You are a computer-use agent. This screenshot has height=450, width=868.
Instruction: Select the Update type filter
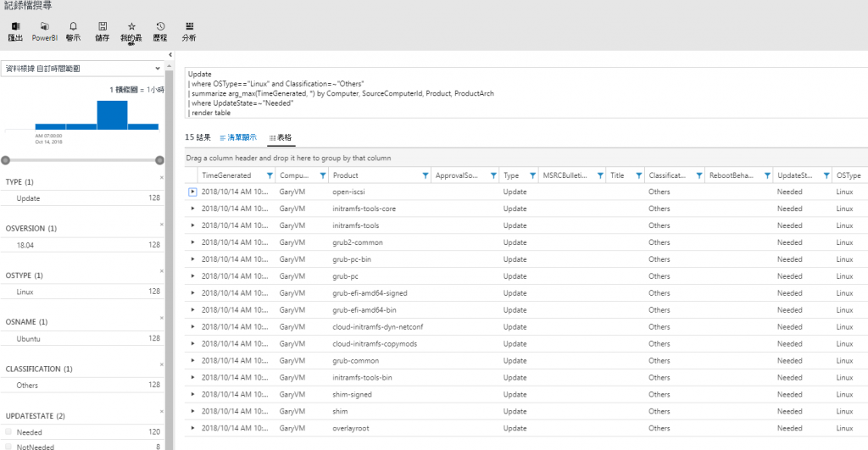[x=28, y=198]
